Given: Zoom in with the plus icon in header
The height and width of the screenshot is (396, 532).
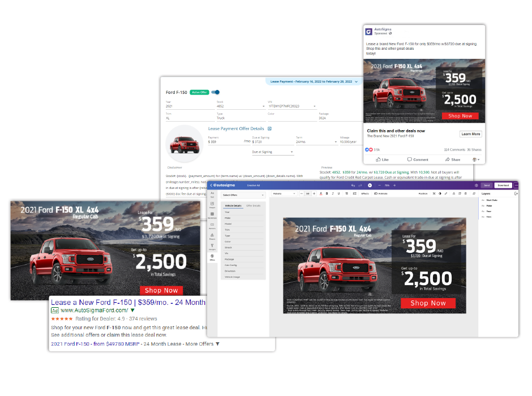Looking at the screenshot, I should pos(394,186).
